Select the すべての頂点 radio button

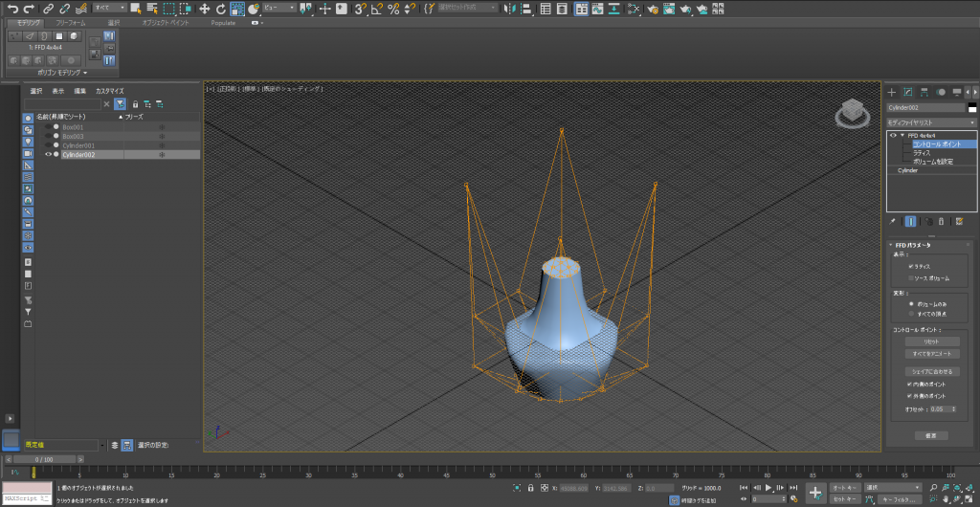(x=911, y=314)
